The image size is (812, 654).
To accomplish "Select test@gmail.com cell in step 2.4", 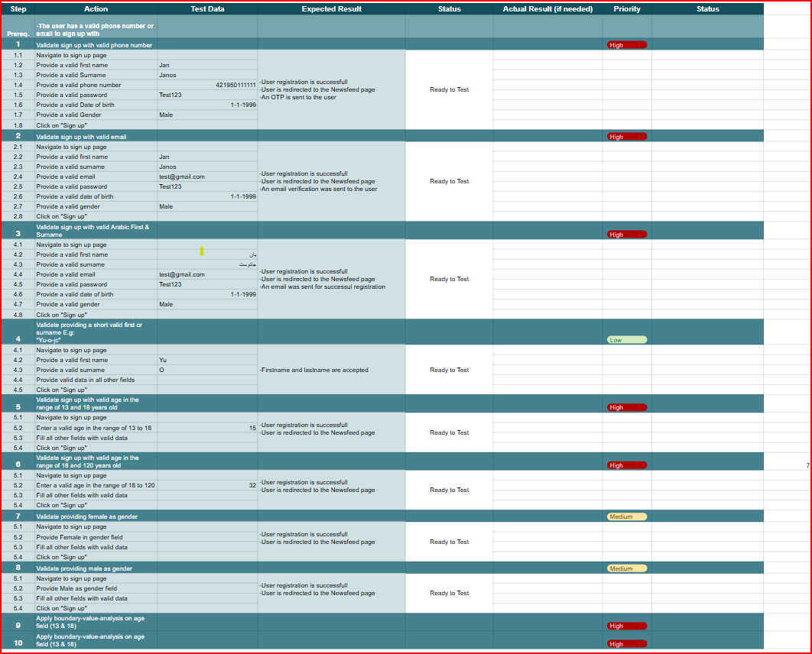I will (207, 176).
